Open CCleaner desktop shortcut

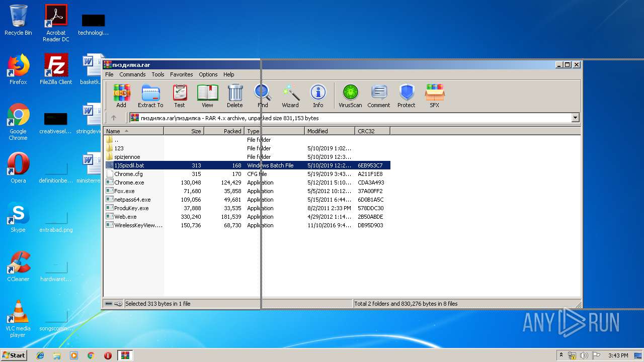tap(18, 266)
